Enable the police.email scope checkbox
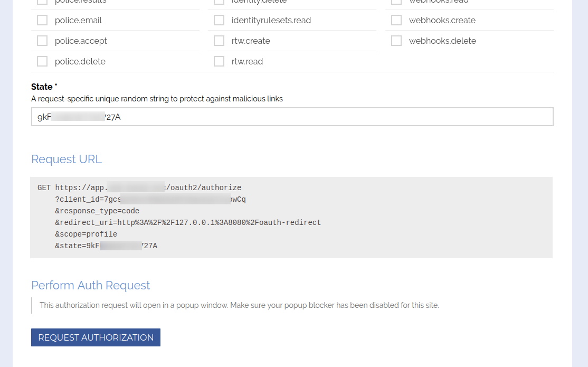The image size is (588, 367). [x=42, y=21]
